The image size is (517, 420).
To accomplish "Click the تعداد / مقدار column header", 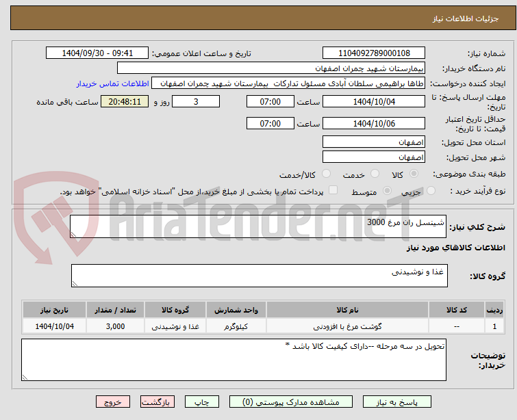I will (116, 310).
